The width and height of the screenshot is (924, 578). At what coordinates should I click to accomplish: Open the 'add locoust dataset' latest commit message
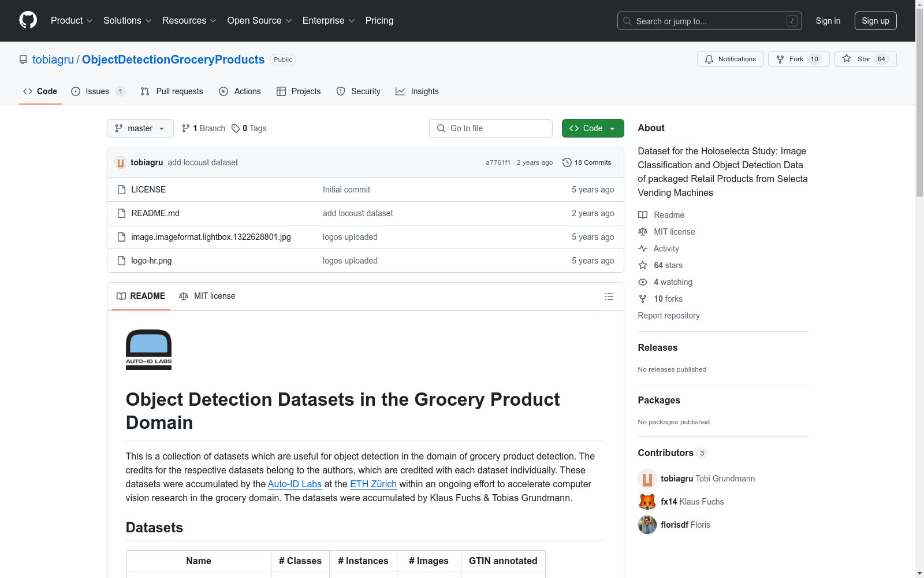coord(203,162)
